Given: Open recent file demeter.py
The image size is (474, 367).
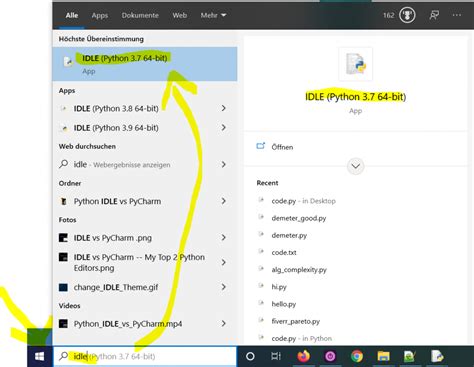Looking at the screenshot, I should (x=289, y=235).
